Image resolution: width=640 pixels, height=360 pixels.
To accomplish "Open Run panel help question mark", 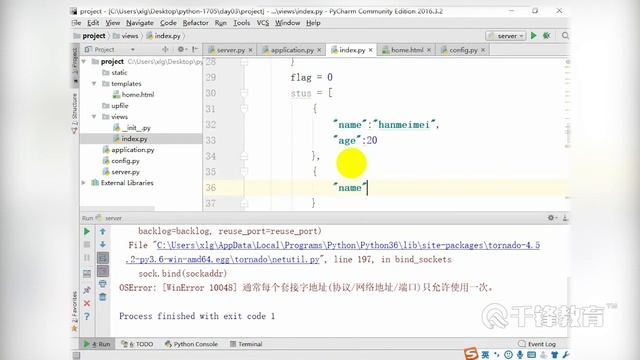I will [x=87, y=316].
